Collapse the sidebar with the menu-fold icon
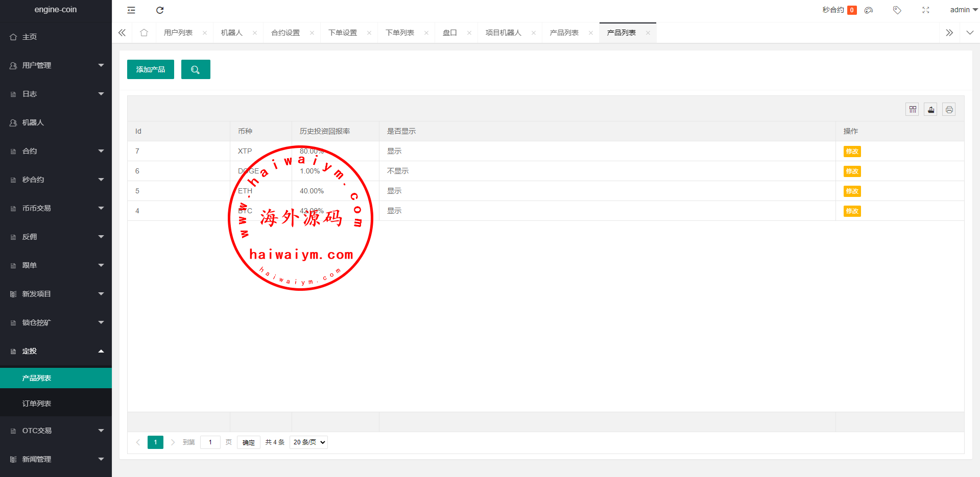 pos(131,10)
